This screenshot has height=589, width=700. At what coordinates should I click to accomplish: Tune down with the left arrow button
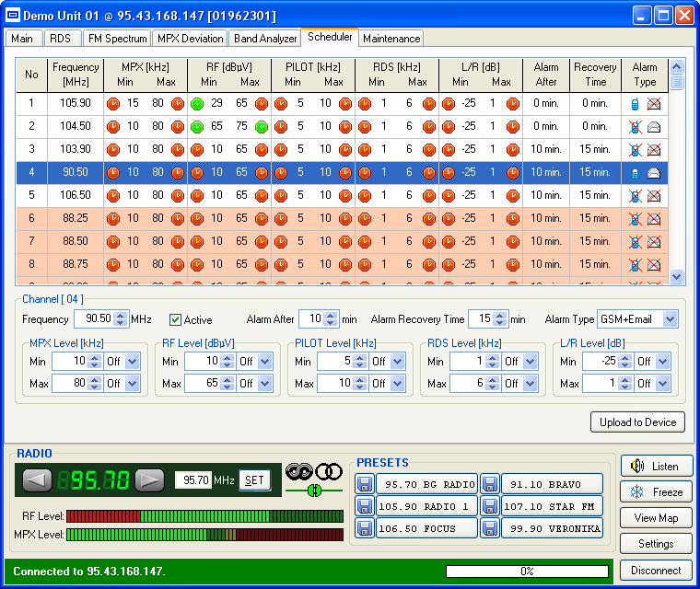[x=38, y=480]
